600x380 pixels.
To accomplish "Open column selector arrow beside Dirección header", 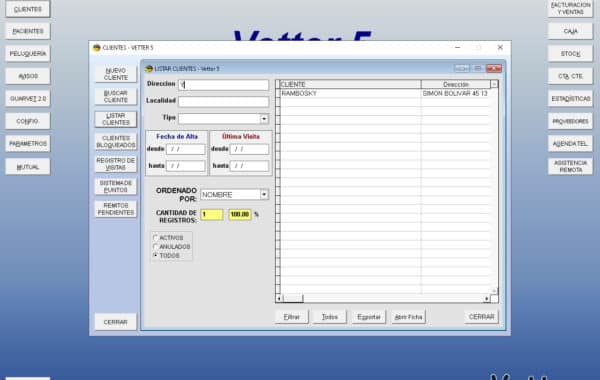I will [x=494, y=84].
